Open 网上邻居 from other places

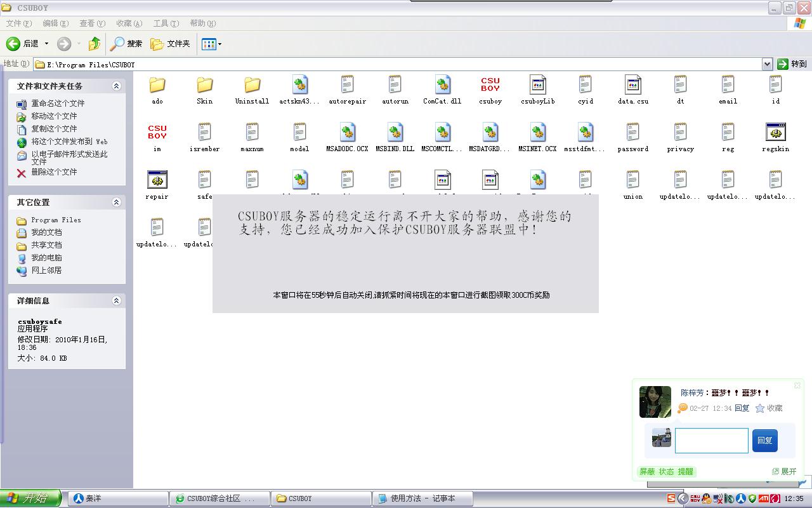click(x=46, y=271)
